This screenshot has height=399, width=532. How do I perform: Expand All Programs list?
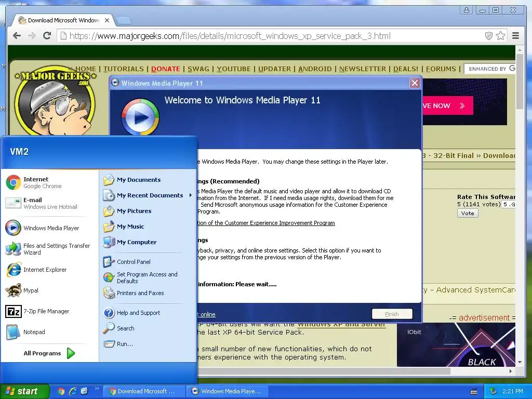(x=49, y=353)
